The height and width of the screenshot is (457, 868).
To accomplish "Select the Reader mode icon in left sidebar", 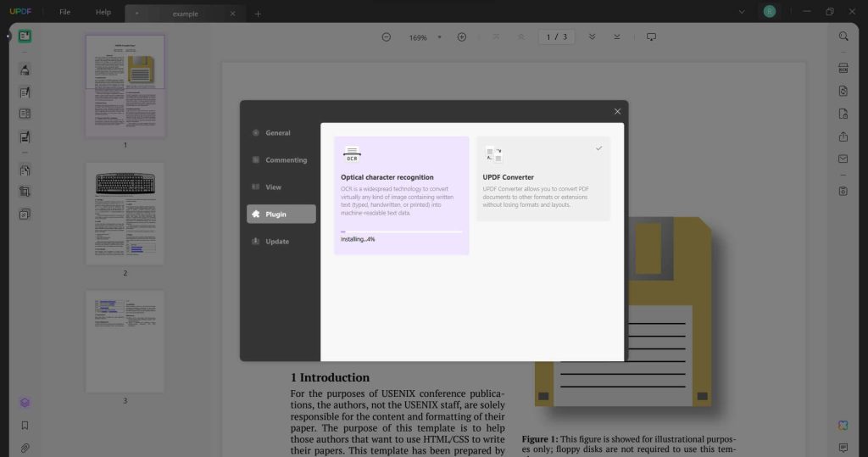I will pyautogui.click(x=25, y=36).
